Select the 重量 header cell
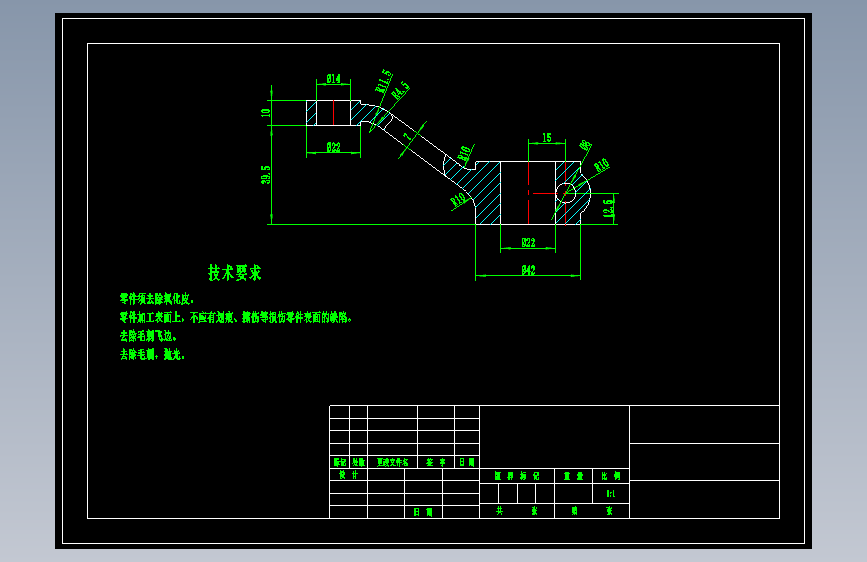The height and width of the screenshot is (562, 867). point(573,476)
